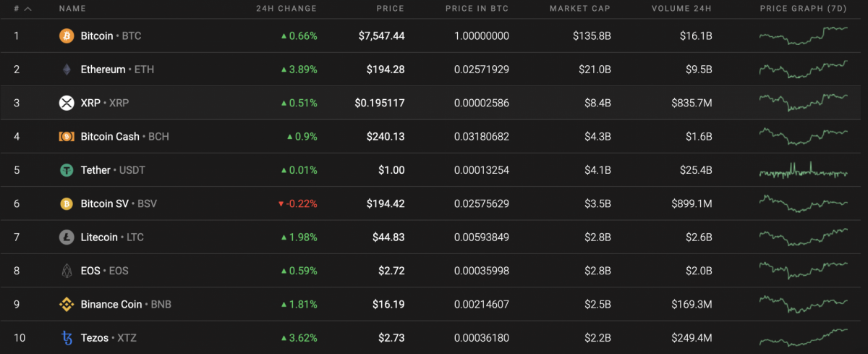
Task: Click Litecoin BTC price 0.00593849
Action: click(481, 237)
